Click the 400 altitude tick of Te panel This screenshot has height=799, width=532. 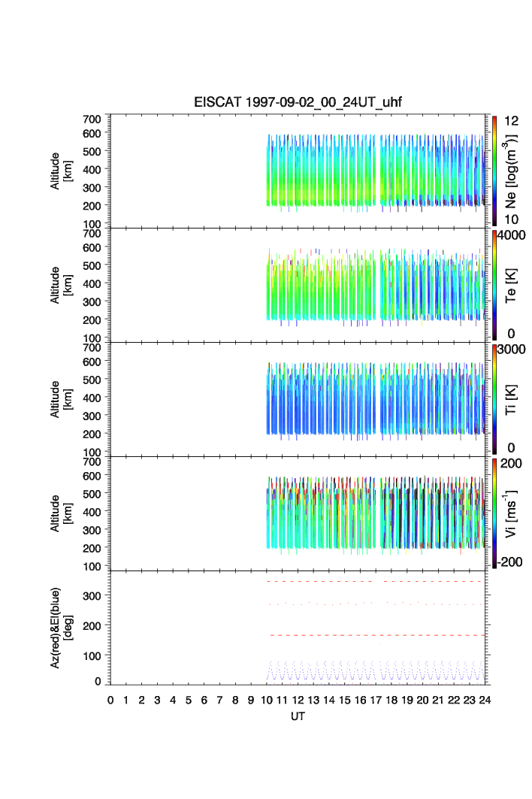[92, 283]
